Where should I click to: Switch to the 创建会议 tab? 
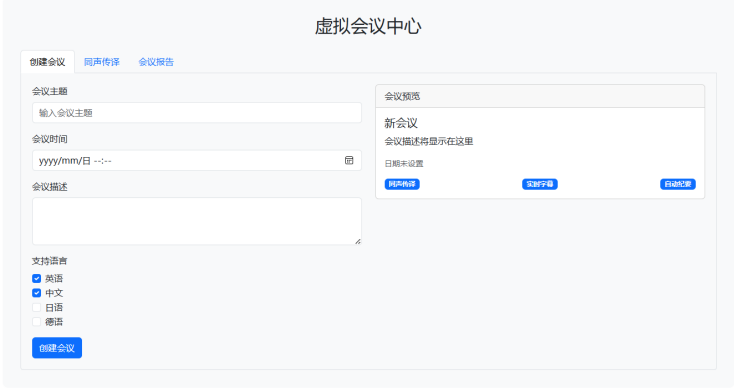pos(47,62)
